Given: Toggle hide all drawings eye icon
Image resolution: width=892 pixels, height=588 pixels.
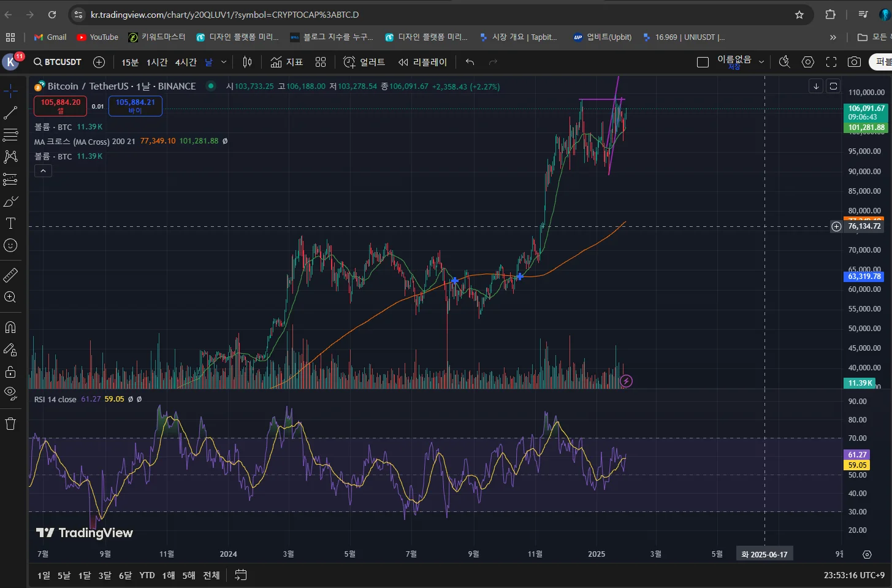Looking at the screenshot, I should click(x=10, y=393).
